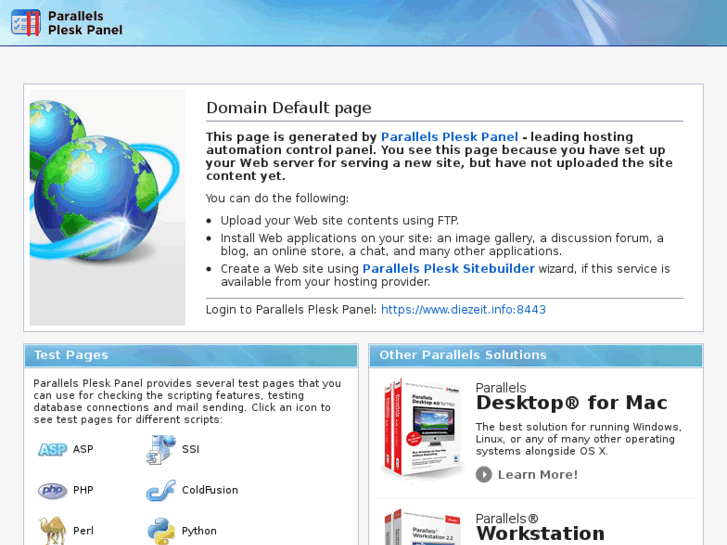This screenshot has width=727, height=545.
Task: Click the Parallels Plesk Panel logo icon
Action: [26, 23]
